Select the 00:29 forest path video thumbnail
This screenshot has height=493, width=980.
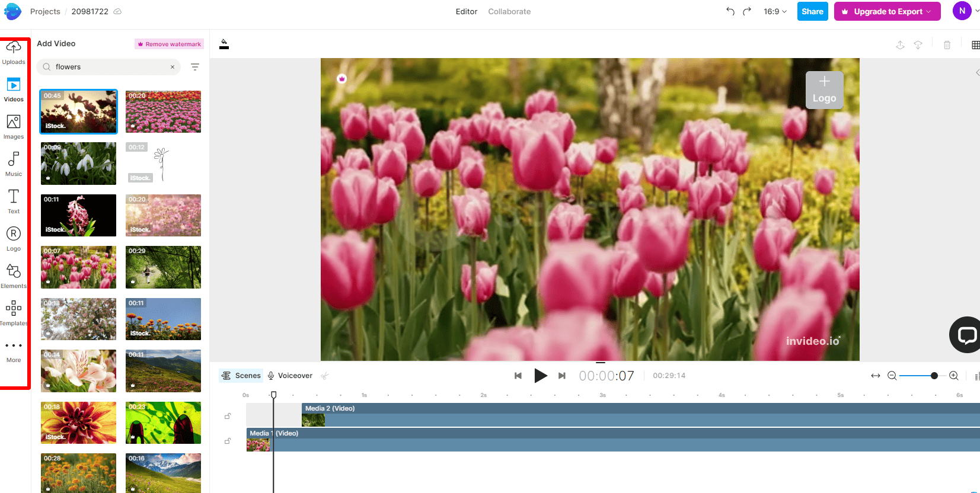pos(163,267)
